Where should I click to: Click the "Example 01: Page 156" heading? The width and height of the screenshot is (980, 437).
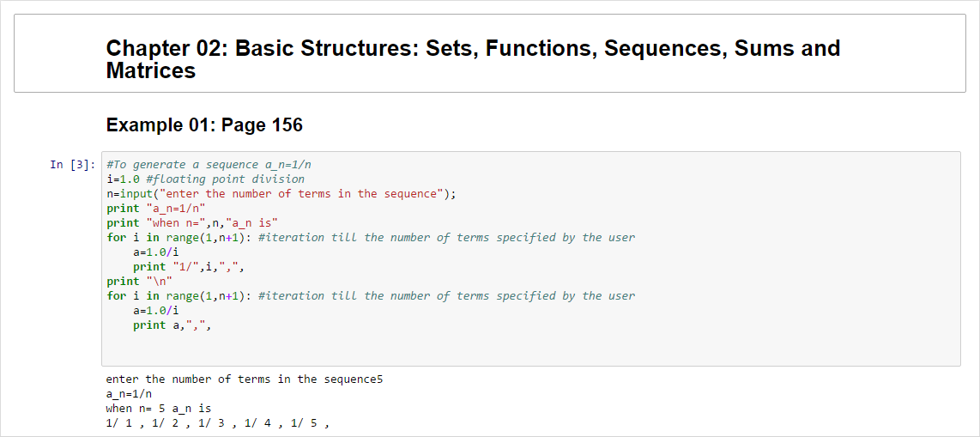click(204, 125)
